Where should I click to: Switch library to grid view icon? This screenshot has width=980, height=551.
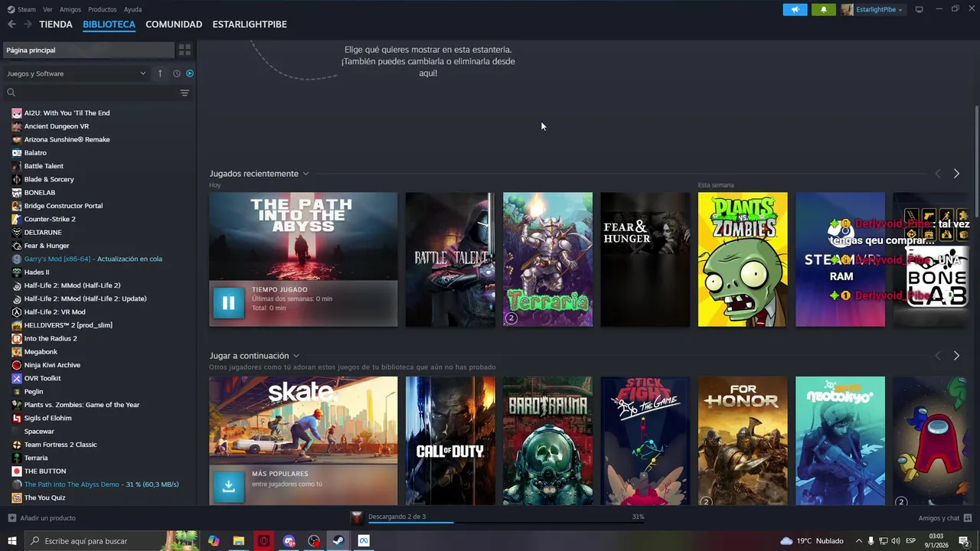[x=185, y=50]
